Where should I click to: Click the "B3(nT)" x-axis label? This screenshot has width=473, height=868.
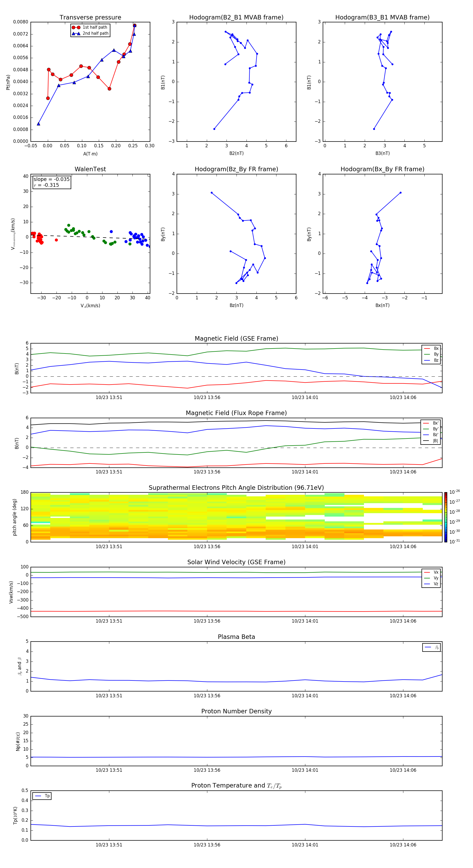pos(382,154)
